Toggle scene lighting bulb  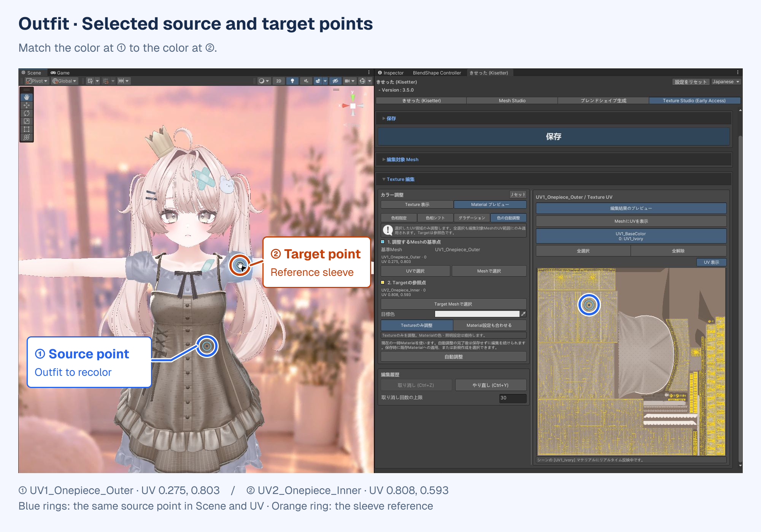(x=292, y=81)
